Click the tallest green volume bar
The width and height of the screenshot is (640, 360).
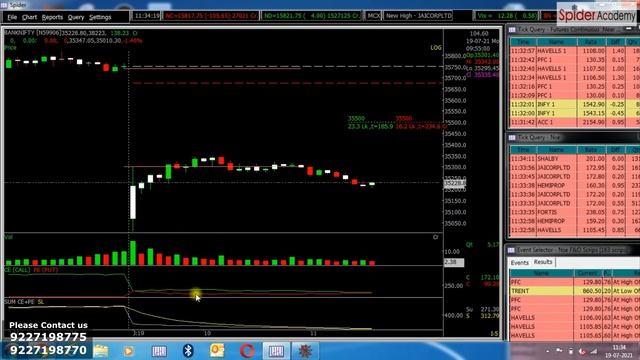[x=133, y=253]
